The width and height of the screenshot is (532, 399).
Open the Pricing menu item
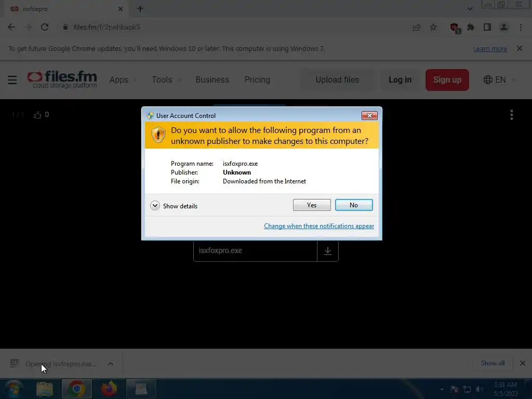tap(257, 79)
